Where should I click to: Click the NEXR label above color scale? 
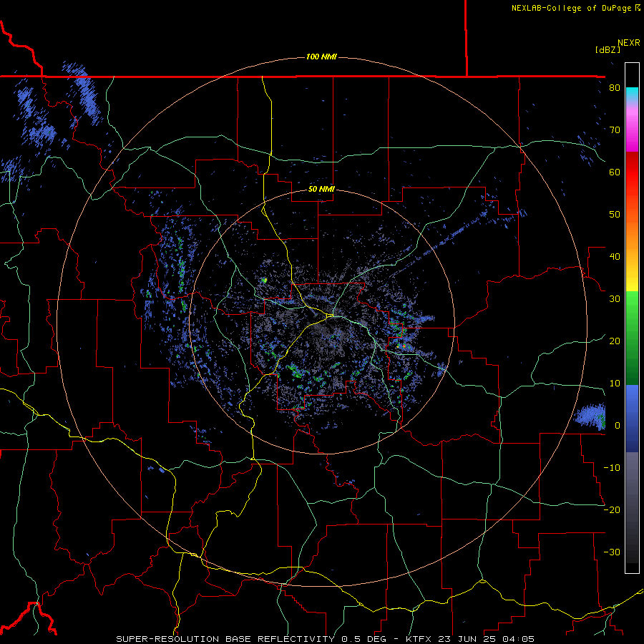629,43
